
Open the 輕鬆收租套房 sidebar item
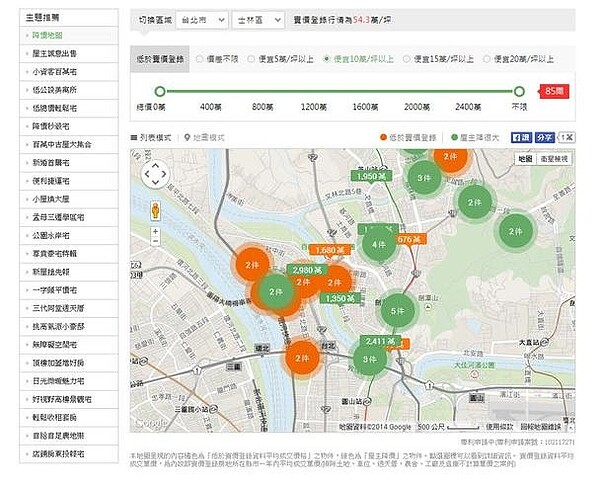[54, 418]
